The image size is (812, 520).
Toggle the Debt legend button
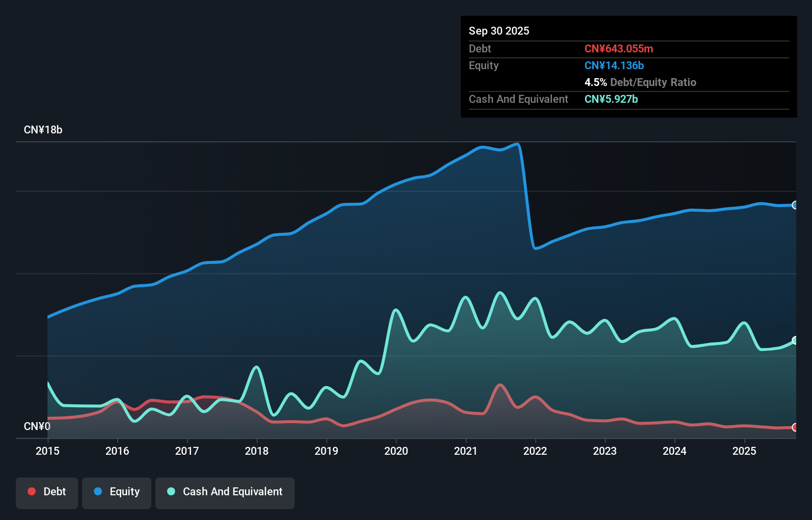pos(47,492)
